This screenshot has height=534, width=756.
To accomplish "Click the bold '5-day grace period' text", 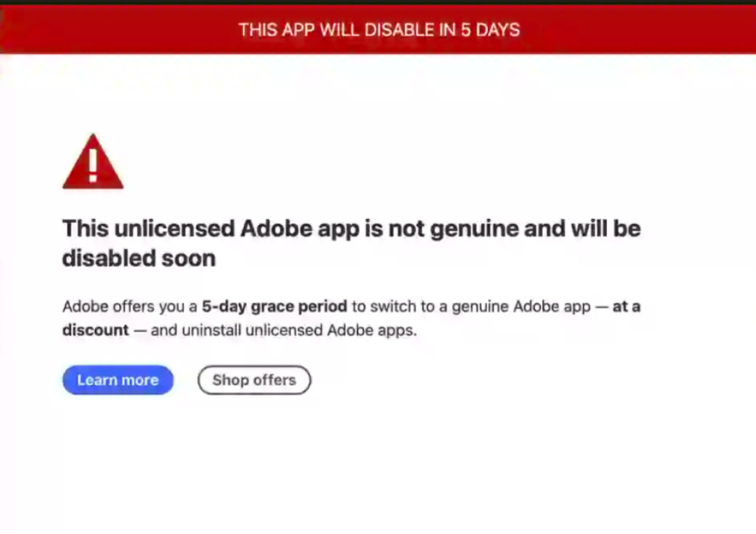I will point(274,307).
